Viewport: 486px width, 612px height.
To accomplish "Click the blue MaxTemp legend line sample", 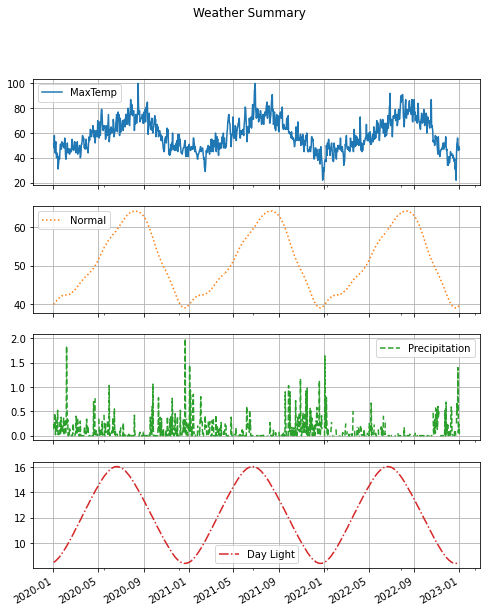I will (52, 92).
